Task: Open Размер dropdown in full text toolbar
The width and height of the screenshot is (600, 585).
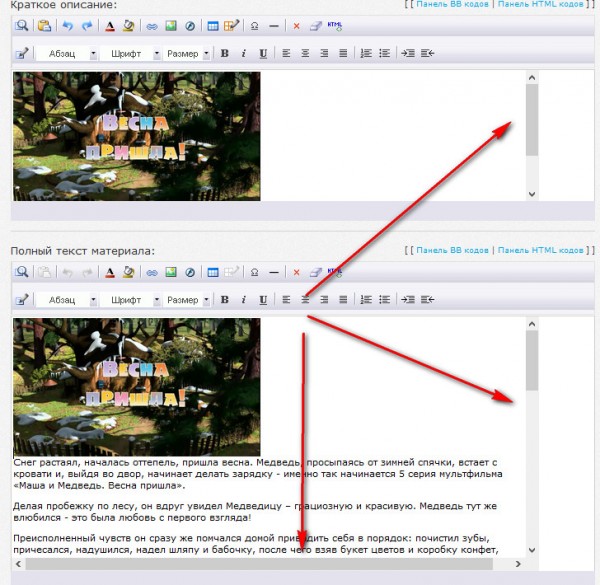Action: coord(187,300)
